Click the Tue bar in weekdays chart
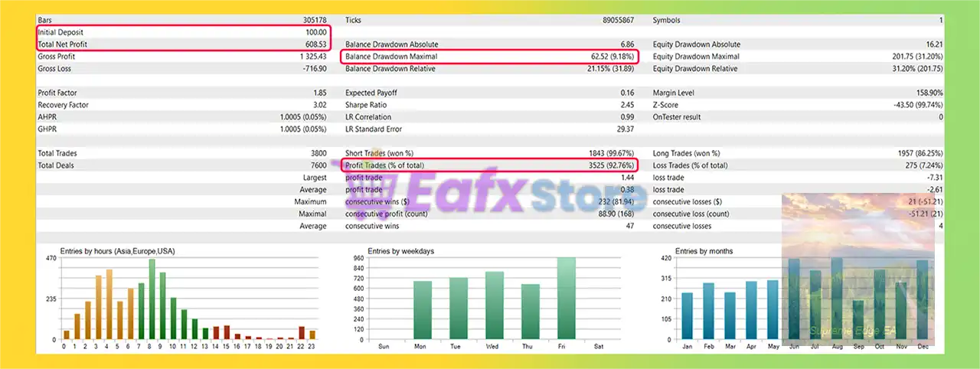The height and width of the screenshot is (369, 980). point(458,309)
